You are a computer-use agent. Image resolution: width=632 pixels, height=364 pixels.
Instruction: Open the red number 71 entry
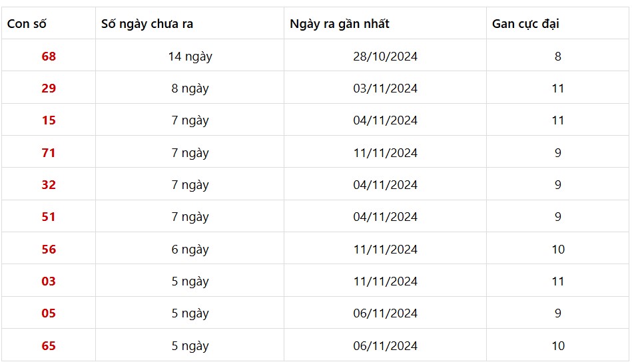coord(49,153)
